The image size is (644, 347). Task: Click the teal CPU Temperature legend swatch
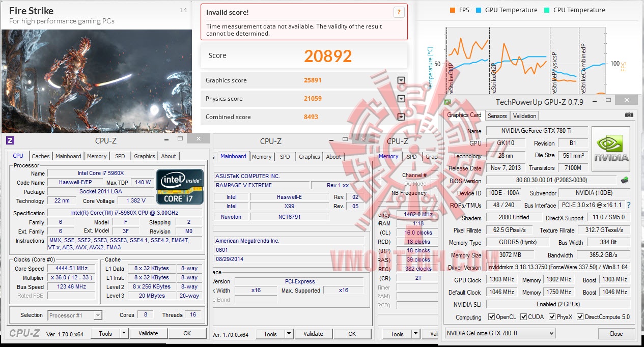coord(547,10)
